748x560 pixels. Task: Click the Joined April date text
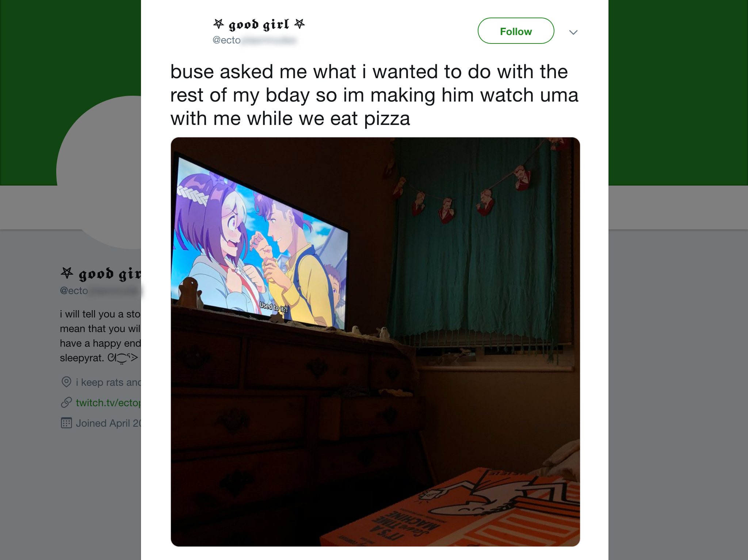[108, 423]
